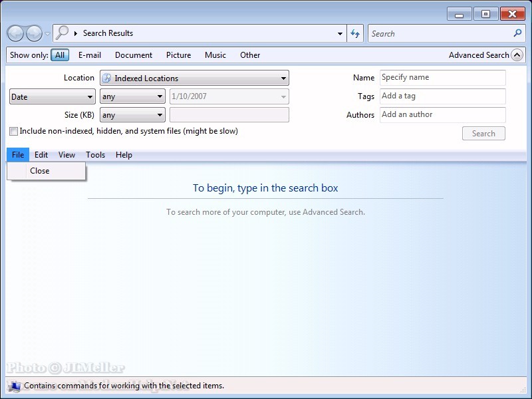
Task: Click the magnifying glass in Search box
Action: tap(518, 33)
